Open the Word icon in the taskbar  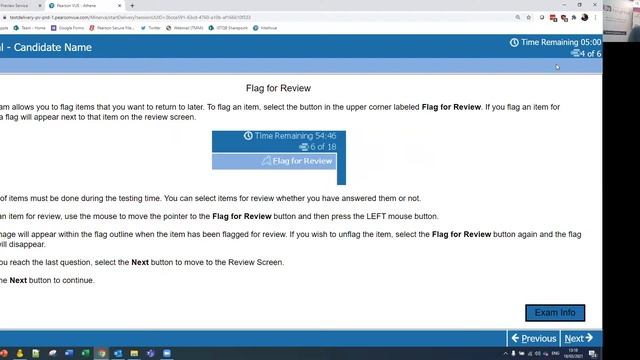click(x=69, y=353)
